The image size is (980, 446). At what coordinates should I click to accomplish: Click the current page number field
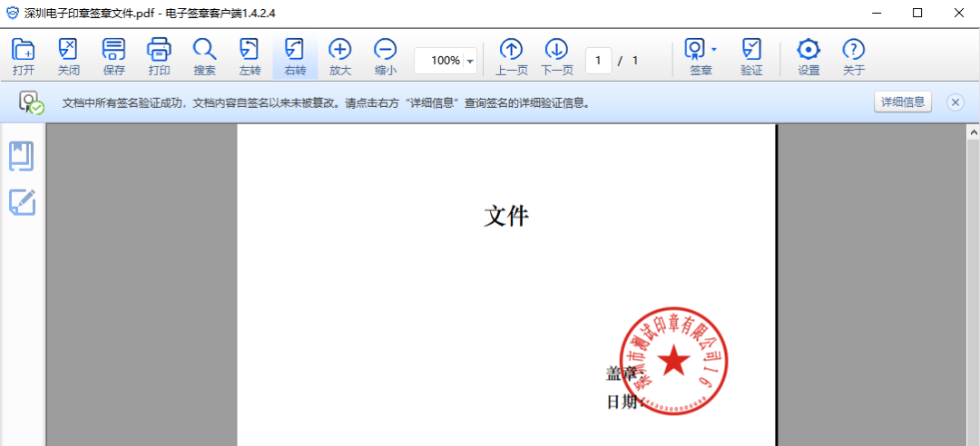pos(598,61)
